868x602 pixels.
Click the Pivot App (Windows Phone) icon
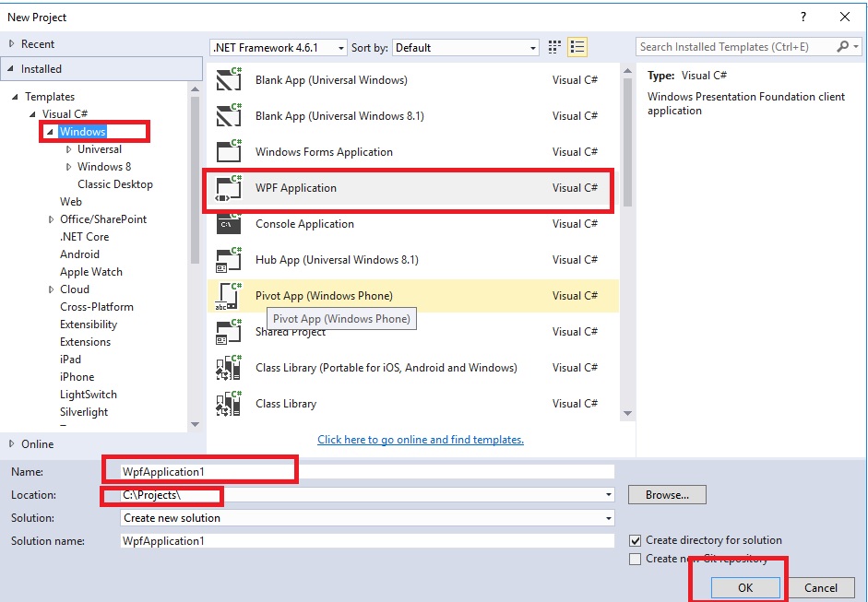click(x=229, y=295)
